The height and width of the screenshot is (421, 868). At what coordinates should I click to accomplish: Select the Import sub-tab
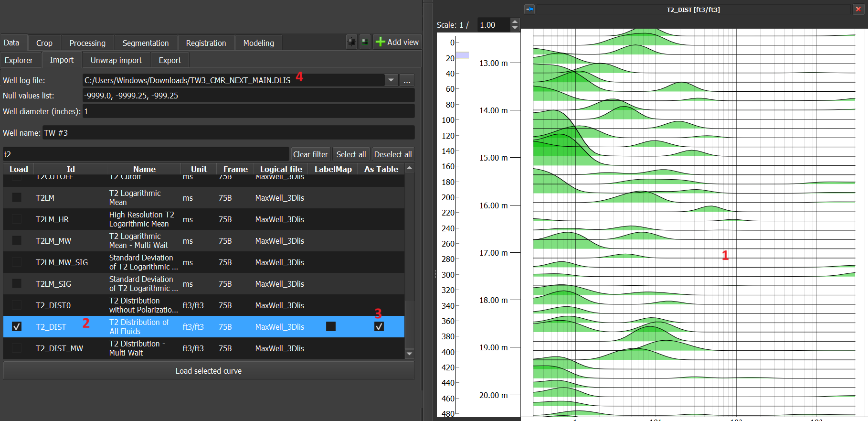[62, 60]
